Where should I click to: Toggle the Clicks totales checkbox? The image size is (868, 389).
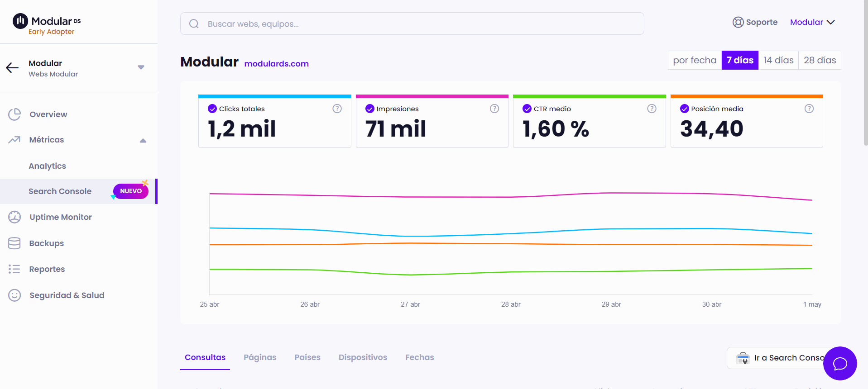(x=212, y=109)
